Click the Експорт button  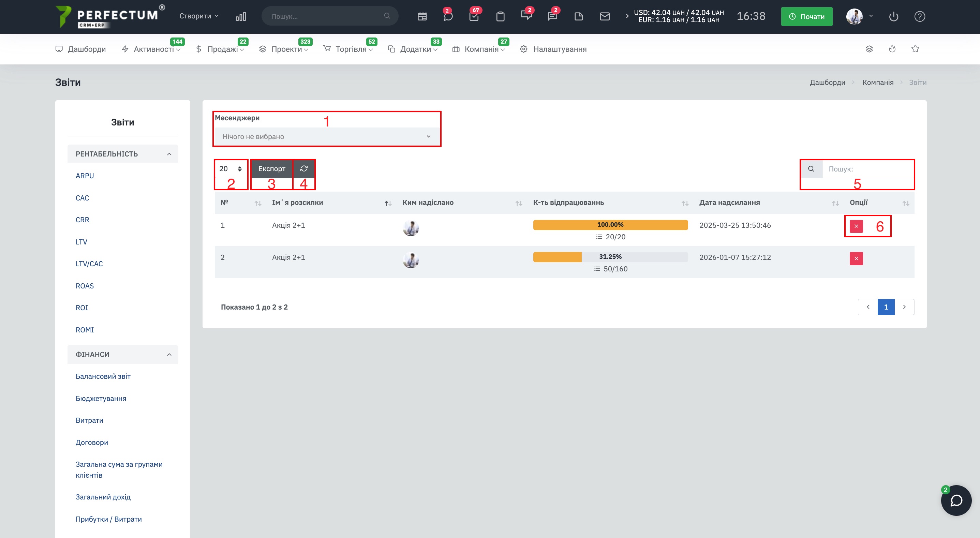click(x=272, y=168)
